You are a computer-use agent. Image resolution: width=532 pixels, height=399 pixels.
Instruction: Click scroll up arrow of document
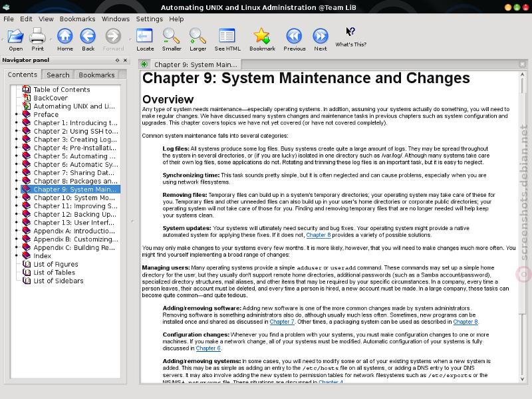[x=523, y=74]
